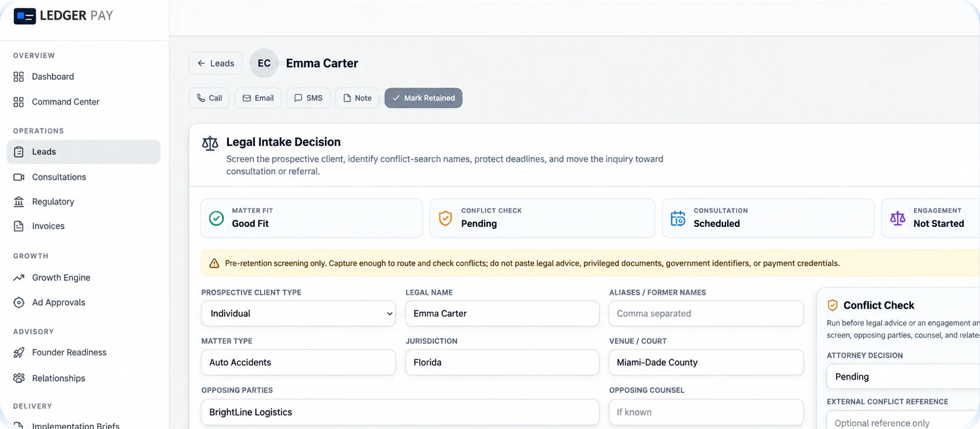This screenshot has width=980, height=429.
Task: Open Consultations in the sidebar
Action: (84, 177)
